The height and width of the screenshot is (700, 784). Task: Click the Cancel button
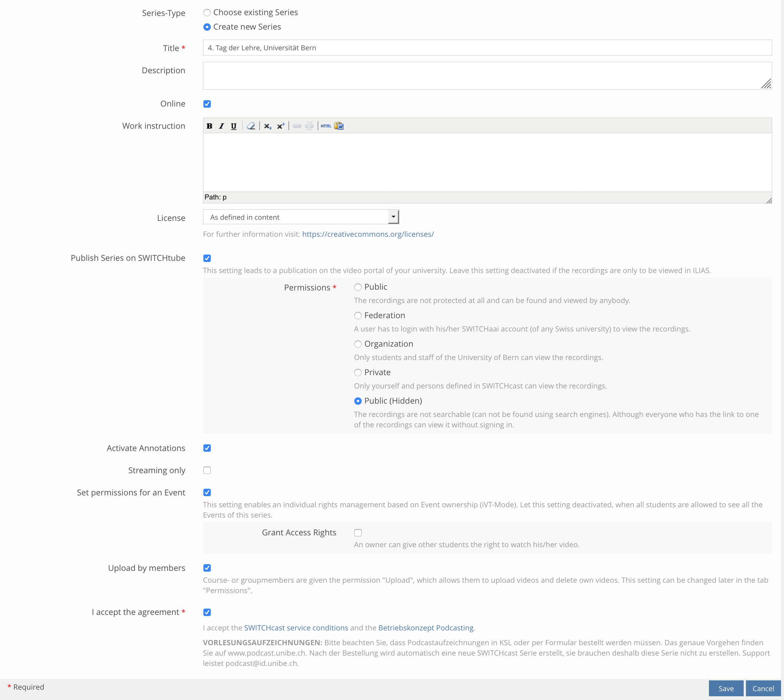pos(763,689)
